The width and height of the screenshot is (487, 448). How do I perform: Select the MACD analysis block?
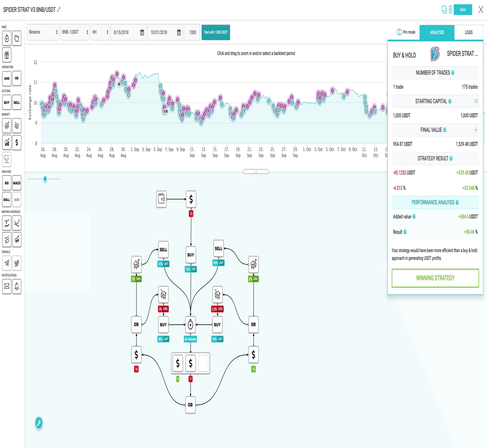(x=17, y=183)
